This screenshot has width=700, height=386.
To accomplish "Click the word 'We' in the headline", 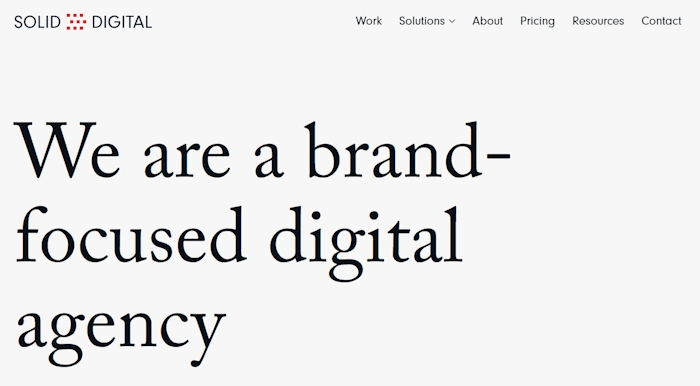I will 67,149.
